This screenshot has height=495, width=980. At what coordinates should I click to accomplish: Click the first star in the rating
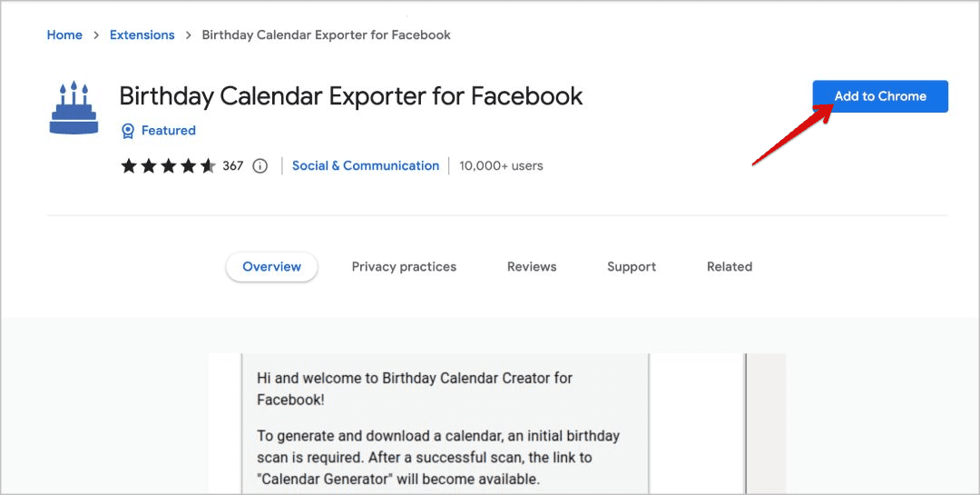(129, 166)
